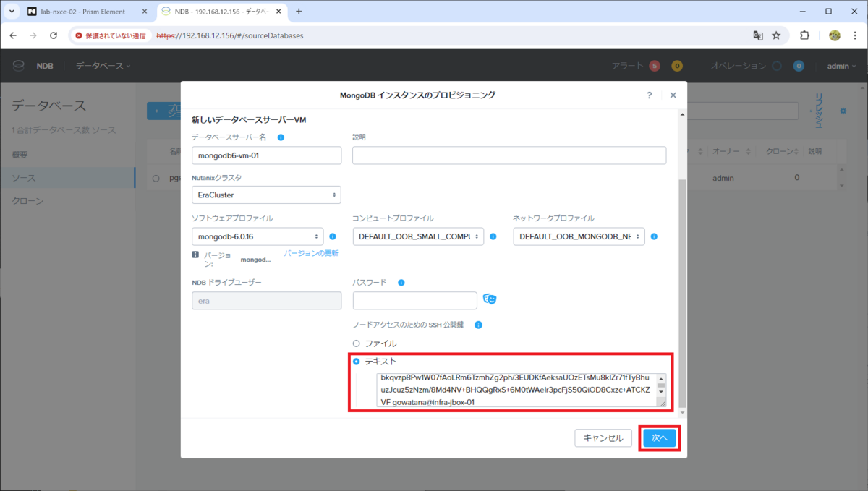Bookmark this page with star icon
Image resolution: width=868 pixels, height=491 pixels.
tap(776, 35)
